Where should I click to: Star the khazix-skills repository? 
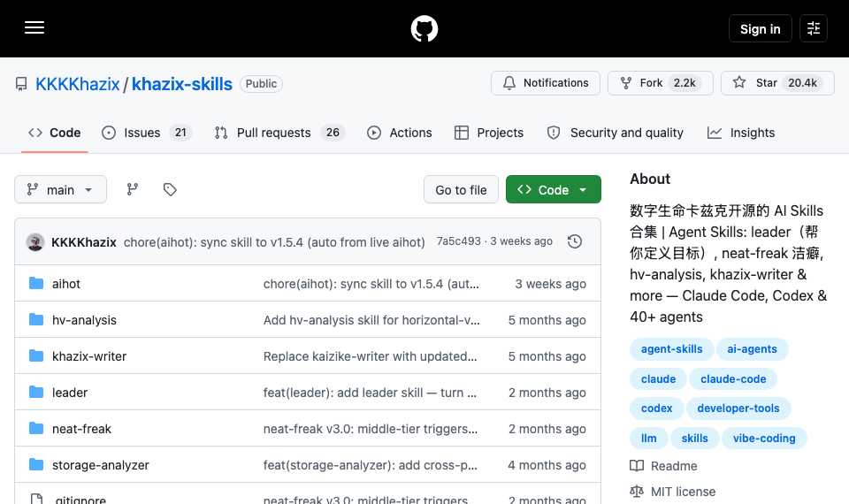click(x=777, y=83)
